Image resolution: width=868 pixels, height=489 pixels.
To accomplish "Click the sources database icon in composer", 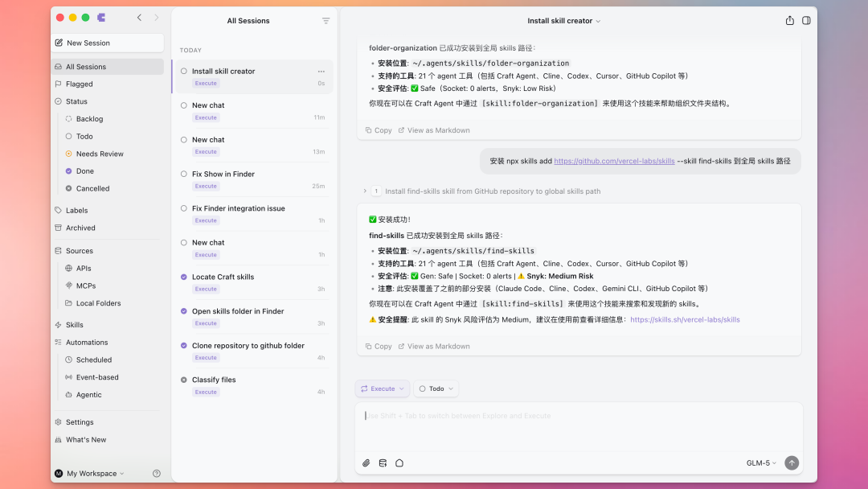I will tap(383, 463).
